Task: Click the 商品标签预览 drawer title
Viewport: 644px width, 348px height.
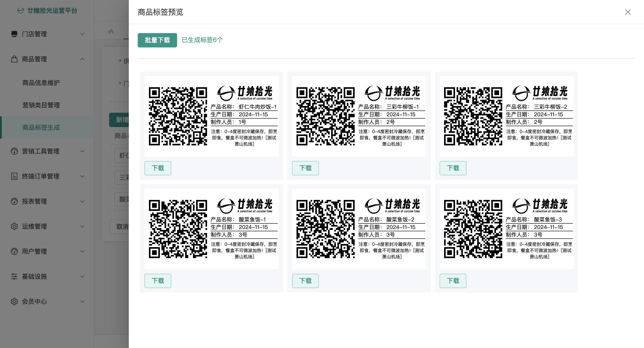Action: (161, 12)
